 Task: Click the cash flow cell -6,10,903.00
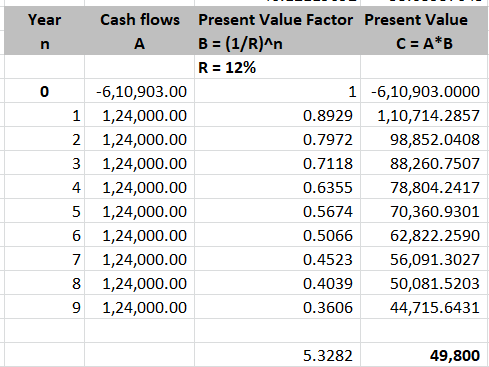point(140,91)
